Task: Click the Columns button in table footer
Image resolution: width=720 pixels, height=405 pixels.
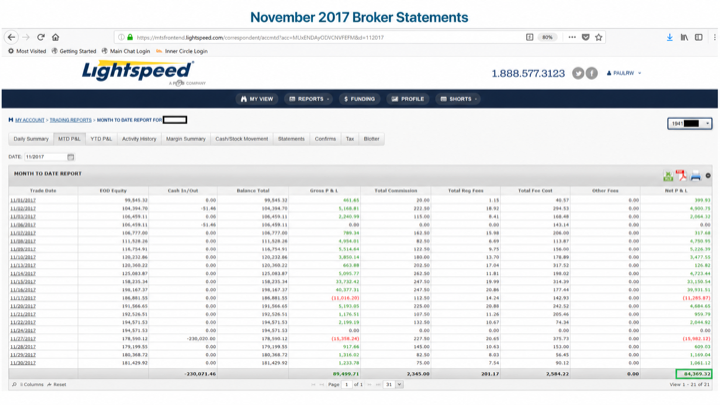Action: point(32,384)
